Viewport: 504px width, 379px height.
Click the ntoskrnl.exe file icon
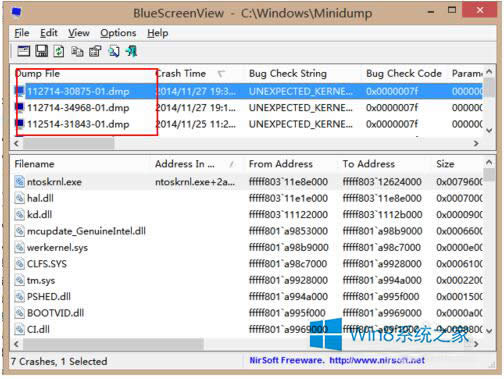[x=20, y=182]
